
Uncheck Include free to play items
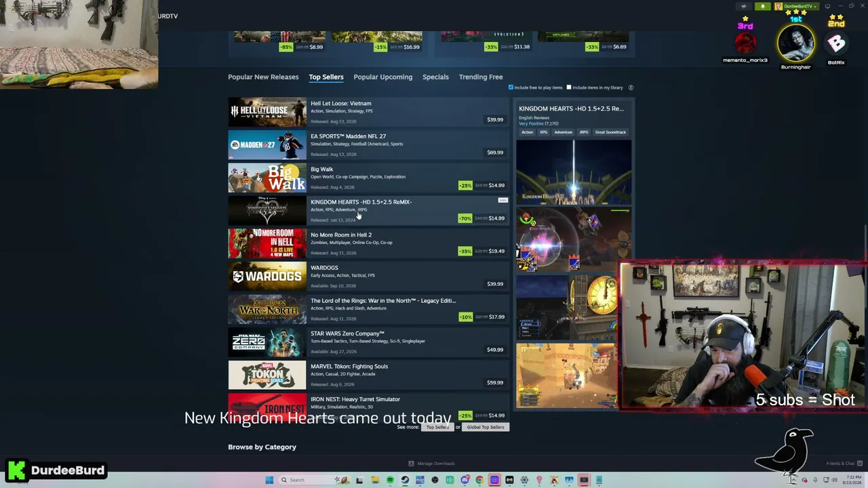511,87
